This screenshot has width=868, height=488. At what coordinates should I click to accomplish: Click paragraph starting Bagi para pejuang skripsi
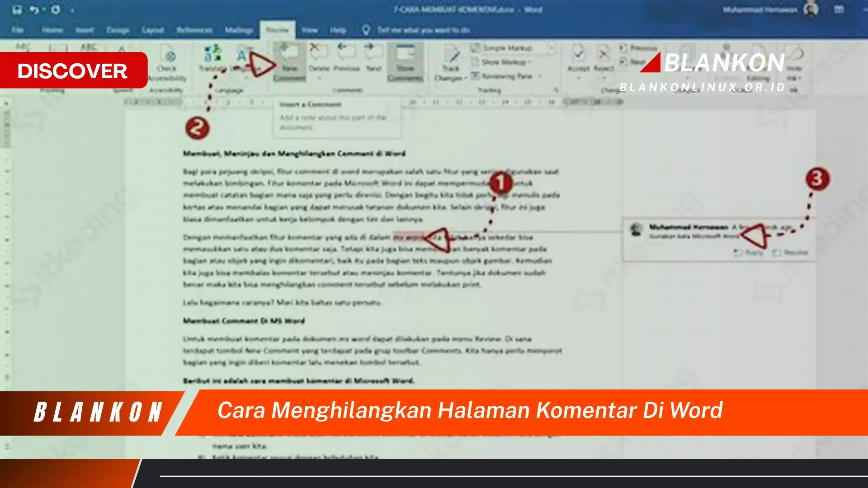point(372,195)
